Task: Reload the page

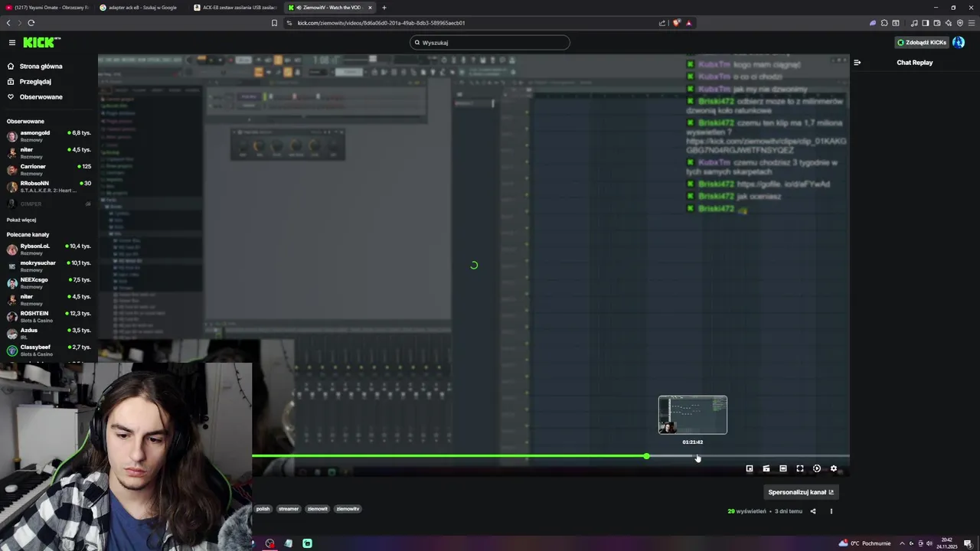Action: pos(31,23)
